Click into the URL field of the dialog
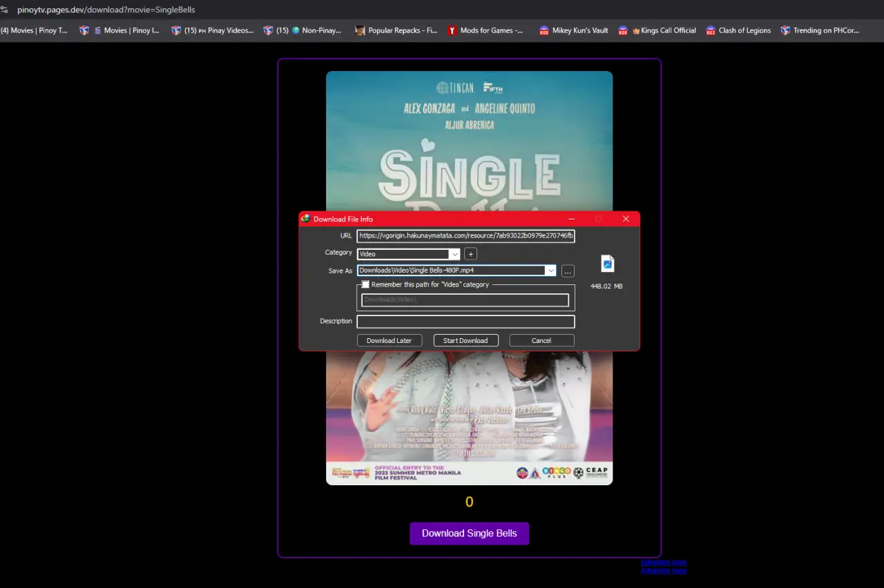884x588 pixels. click(465, 235)
